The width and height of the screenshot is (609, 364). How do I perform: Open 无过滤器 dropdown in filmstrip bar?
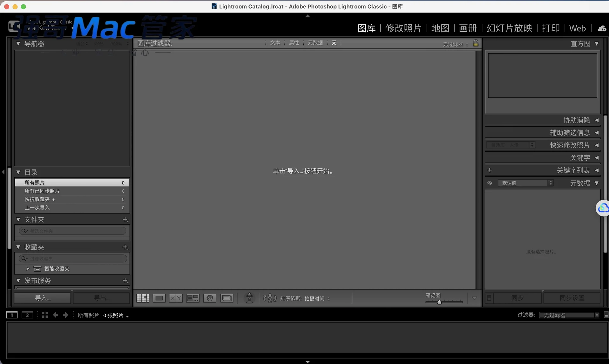tap(569, 315)
